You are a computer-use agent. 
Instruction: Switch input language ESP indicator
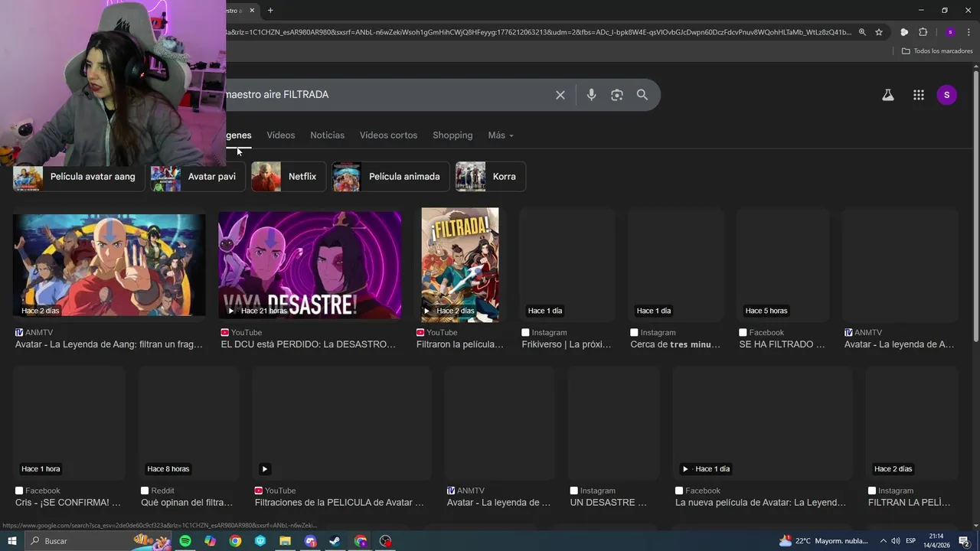[911, 541]
